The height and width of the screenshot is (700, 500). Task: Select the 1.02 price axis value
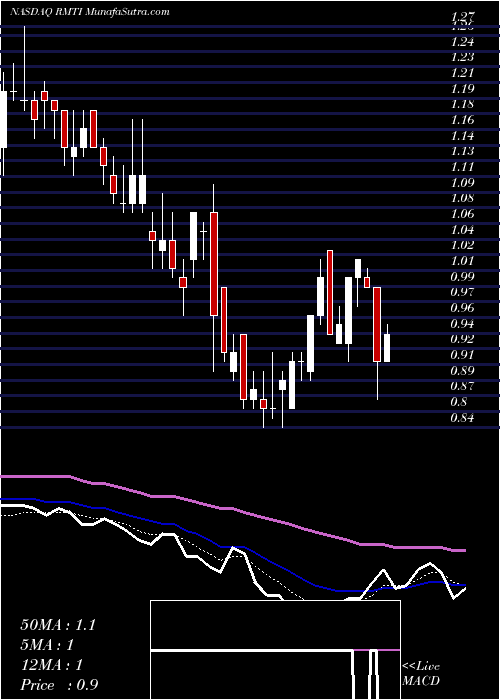(x=463, y=245)
